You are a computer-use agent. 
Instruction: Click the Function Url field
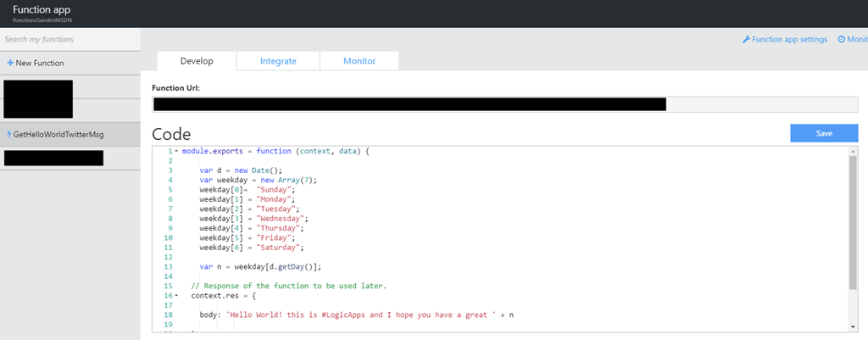(504, 104)
